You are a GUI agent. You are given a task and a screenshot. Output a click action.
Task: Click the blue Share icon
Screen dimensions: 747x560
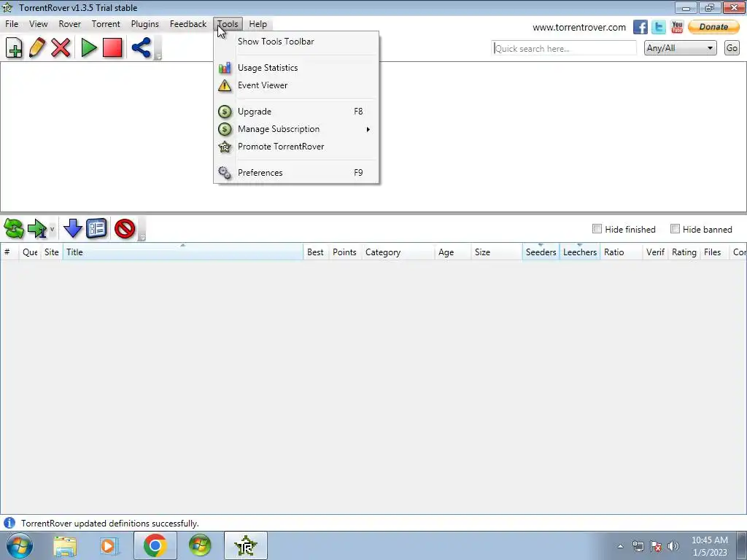141,47
